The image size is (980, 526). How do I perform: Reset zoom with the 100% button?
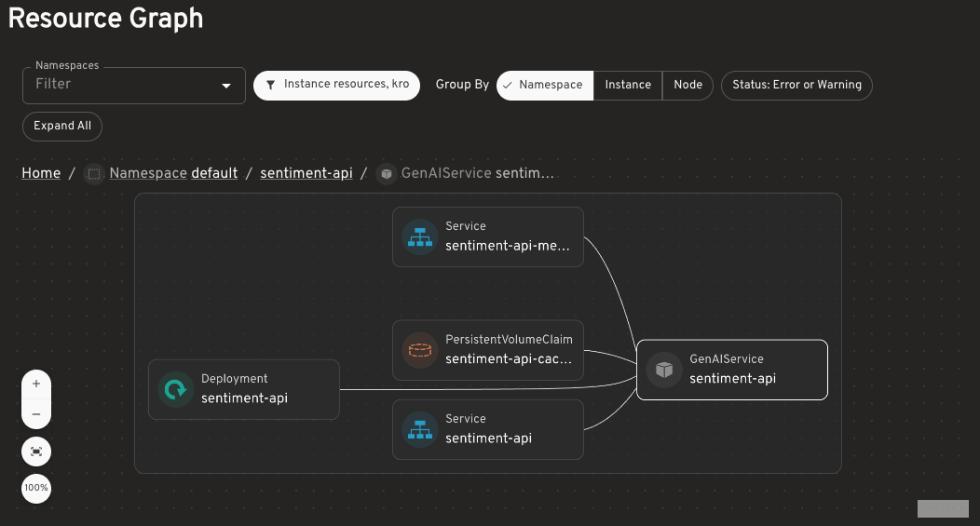pos(36,488)
